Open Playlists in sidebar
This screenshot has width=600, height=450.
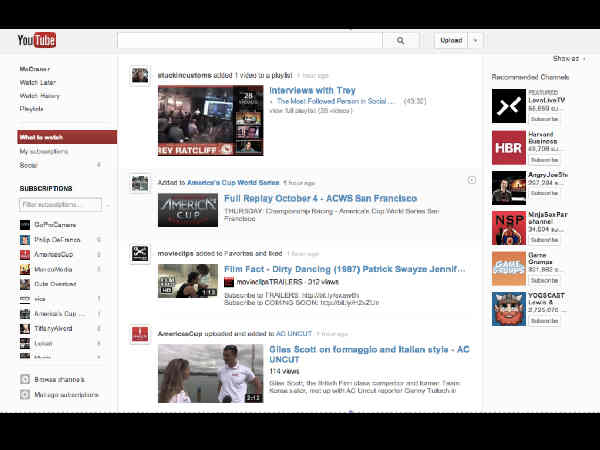31,109
